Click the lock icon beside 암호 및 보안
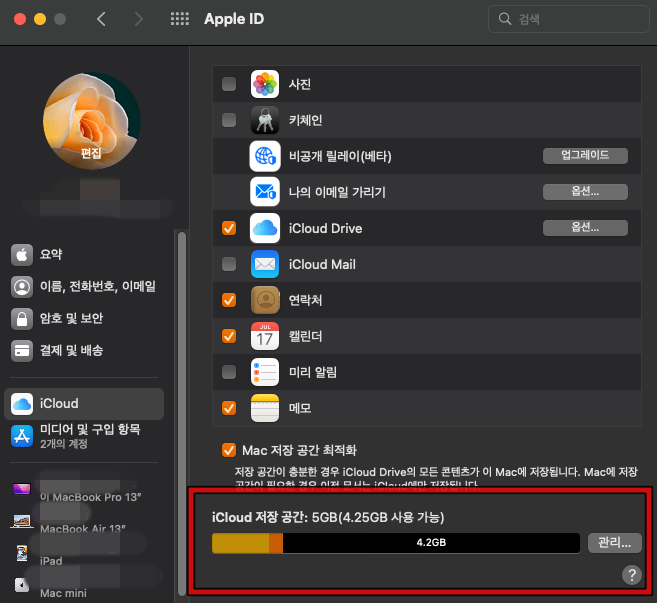This screenshot has width=657, height=603. [x=22, y=318]
